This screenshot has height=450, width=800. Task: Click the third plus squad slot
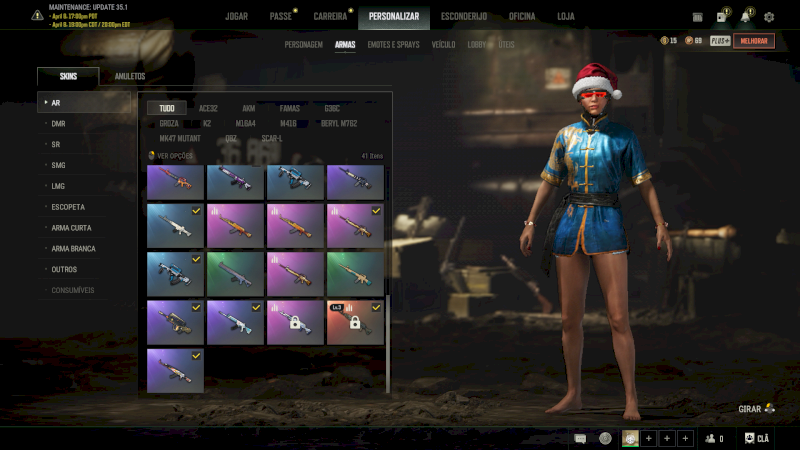pos(685,438)
